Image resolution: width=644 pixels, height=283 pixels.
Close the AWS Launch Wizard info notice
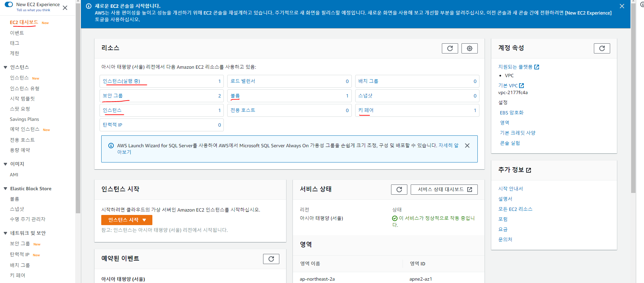(467, 146)
